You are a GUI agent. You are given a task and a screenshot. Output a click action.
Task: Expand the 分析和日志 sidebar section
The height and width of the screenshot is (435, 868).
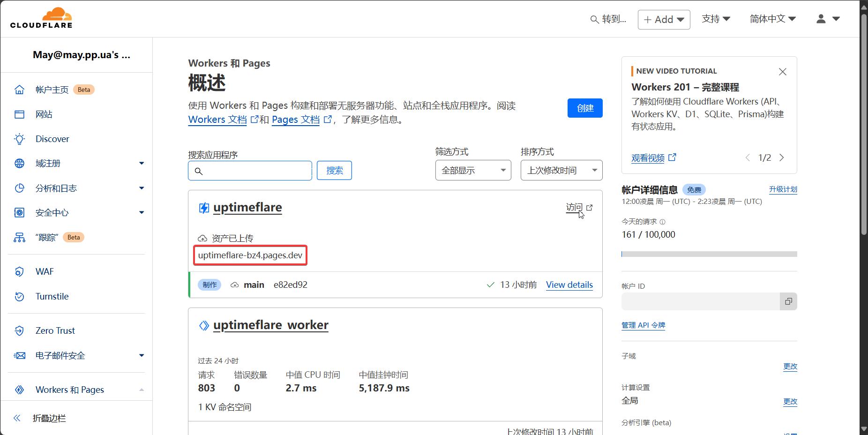142,188
